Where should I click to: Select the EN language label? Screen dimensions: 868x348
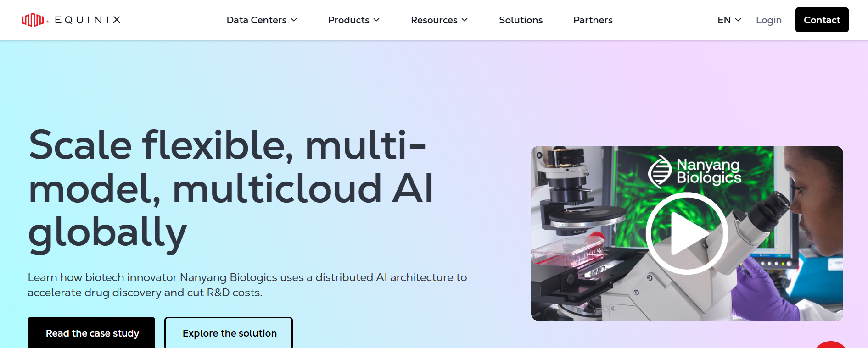click(x=724, y=20)
